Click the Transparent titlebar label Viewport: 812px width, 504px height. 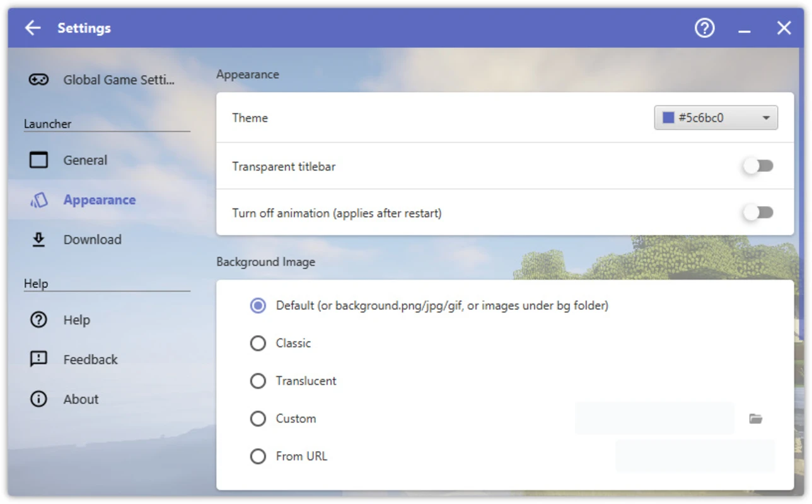284,167
